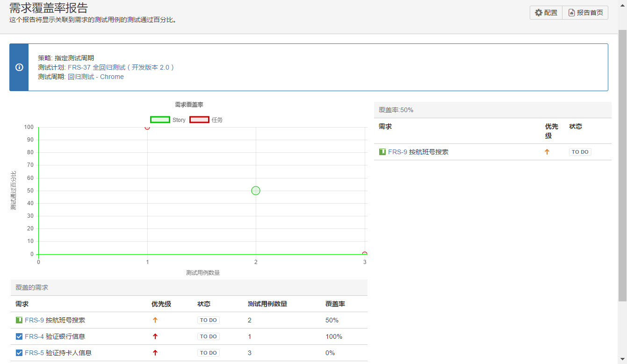Viewport: 627px width, 364px height.
Task: Click task checkbox icon for FRS-5
Action: (x=19, y=353)
